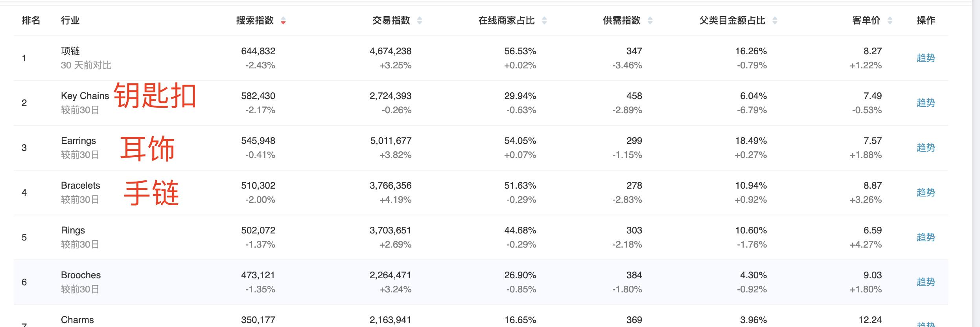Viewport: 980px width, 327px height.
Task: View trend of Bracelets row
Action: [926, 192]
